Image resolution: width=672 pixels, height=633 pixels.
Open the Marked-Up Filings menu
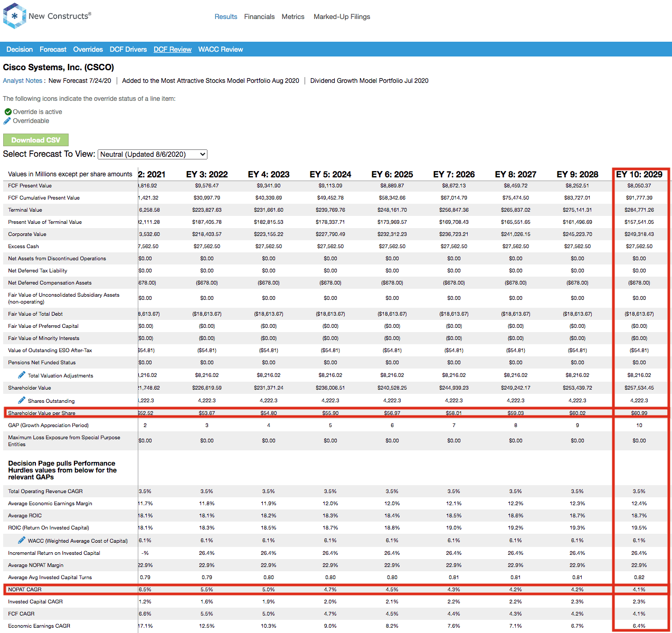click(x=342, y=17)
